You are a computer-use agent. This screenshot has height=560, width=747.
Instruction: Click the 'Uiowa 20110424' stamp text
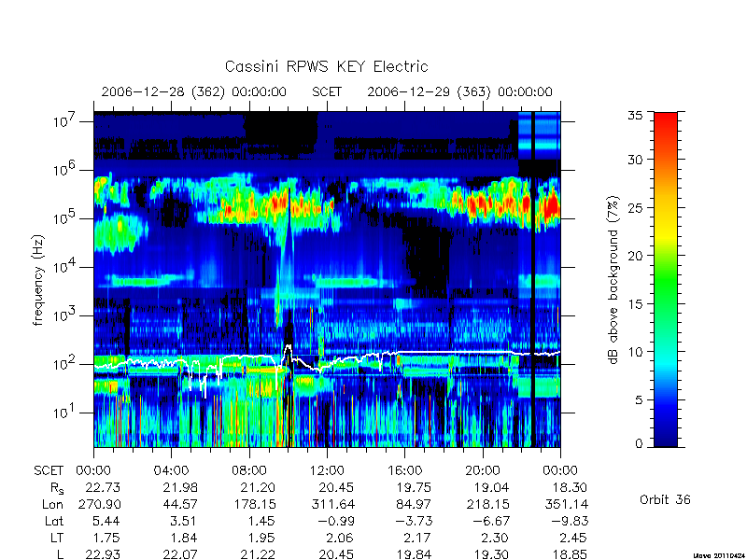coord(718,555)
